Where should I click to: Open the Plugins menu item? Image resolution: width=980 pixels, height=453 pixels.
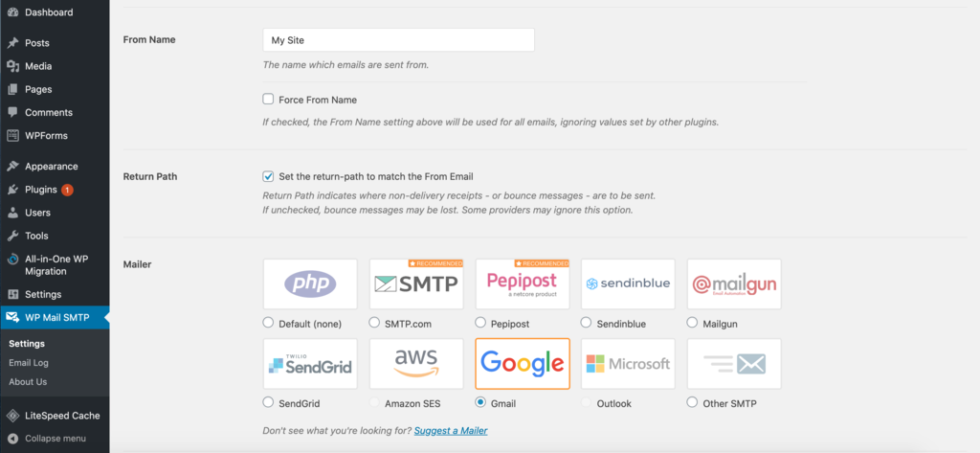[x=41, y=190]
